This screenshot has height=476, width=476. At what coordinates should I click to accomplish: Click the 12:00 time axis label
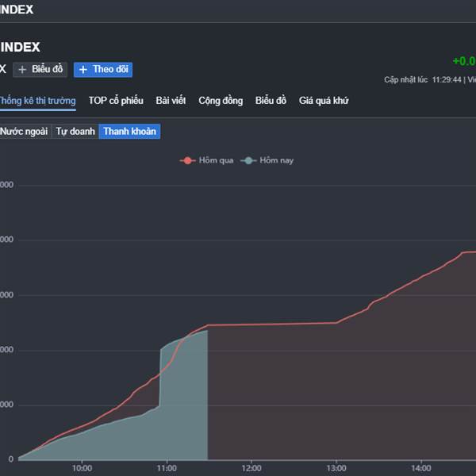[x=251, y=467]
